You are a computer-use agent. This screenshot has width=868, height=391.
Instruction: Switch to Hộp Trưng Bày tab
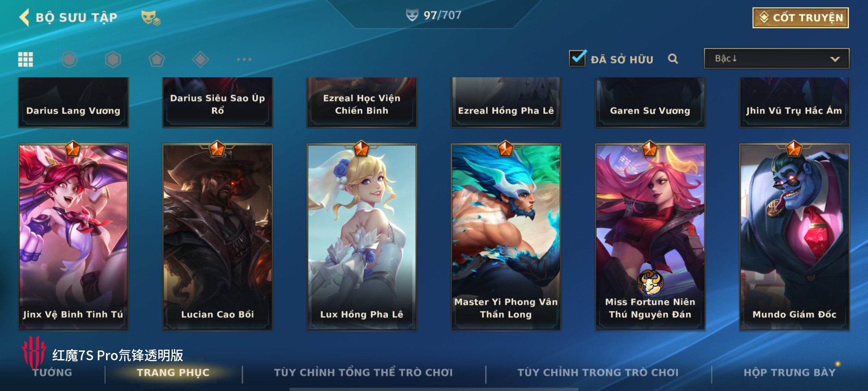790,373
